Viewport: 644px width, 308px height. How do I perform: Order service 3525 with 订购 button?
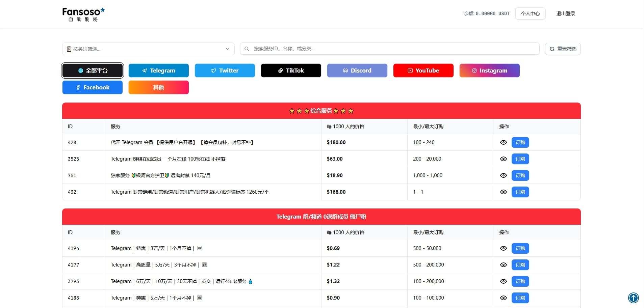pos(520,159)
